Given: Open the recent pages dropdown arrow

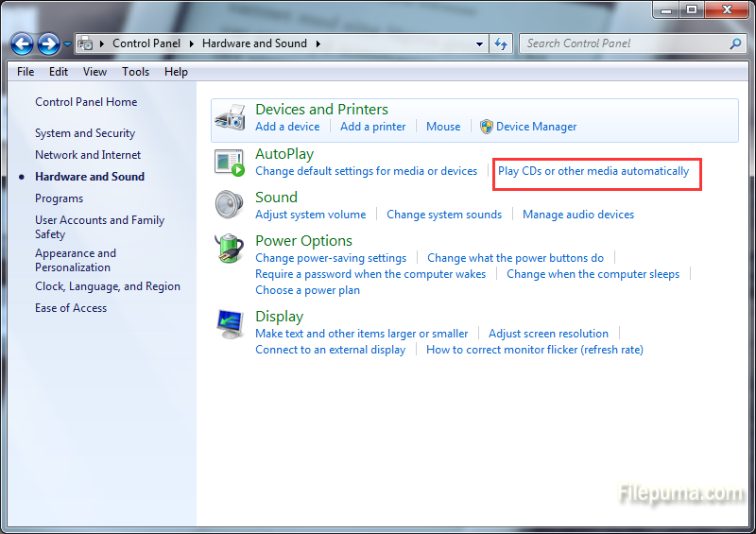Looking at the screenshot, I should (x=68, y=43).
